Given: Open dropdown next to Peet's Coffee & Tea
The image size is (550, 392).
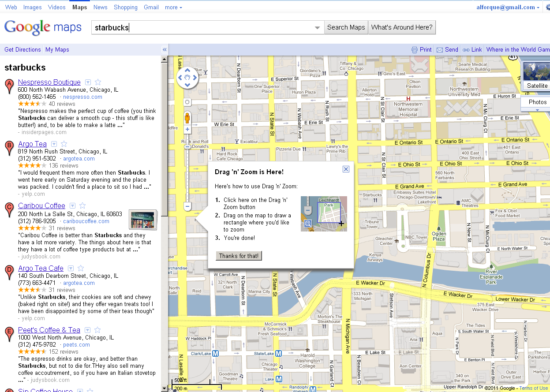Looking at the screenshot, I should pos(87,330).
